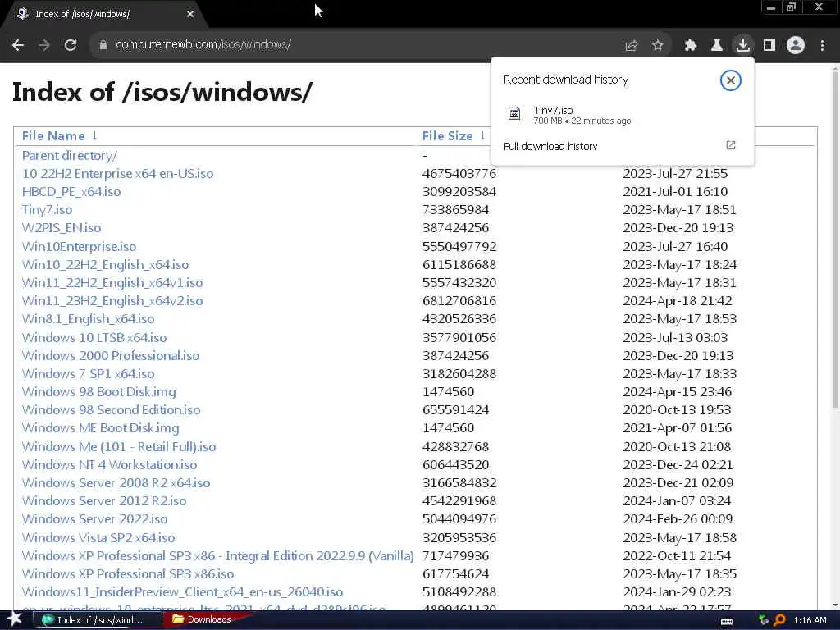Click the keyboard tray icon
840x630 pixels.
[x=727, y=621]
